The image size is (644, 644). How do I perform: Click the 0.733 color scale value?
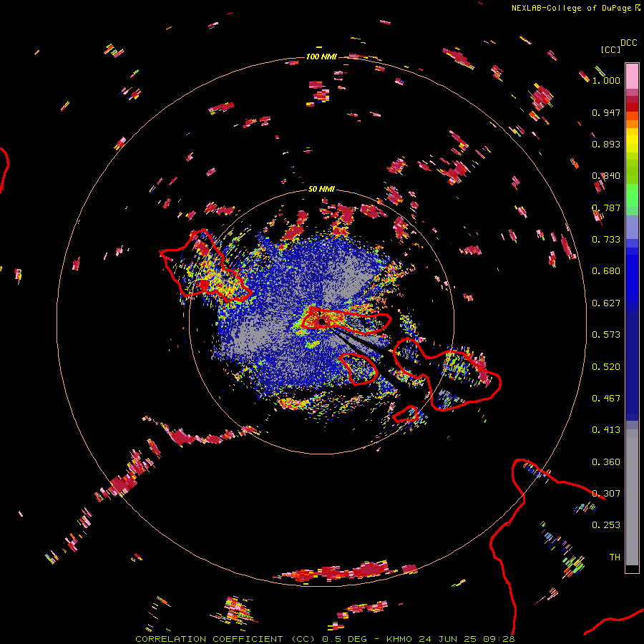tap(606, 239)
